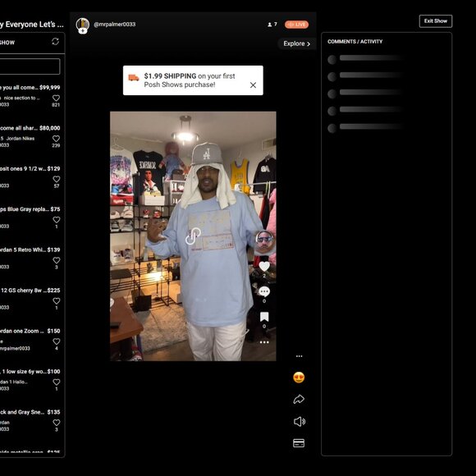Like the $129 listing heart icon
This screenshot has height=476, width=476.
tap(56, 179)
